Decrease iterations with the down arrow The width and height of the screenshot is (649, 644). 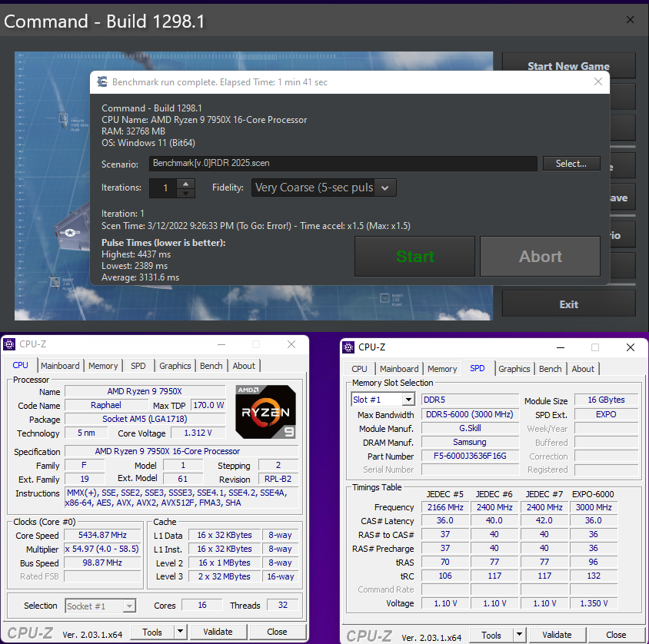click(x=186, y=193)
